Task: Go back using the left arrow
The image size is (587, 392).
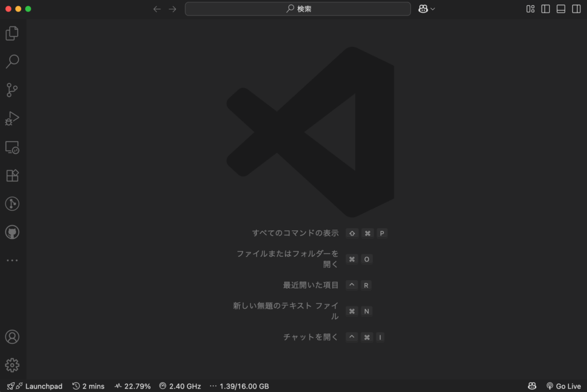Action: (157, 9)
